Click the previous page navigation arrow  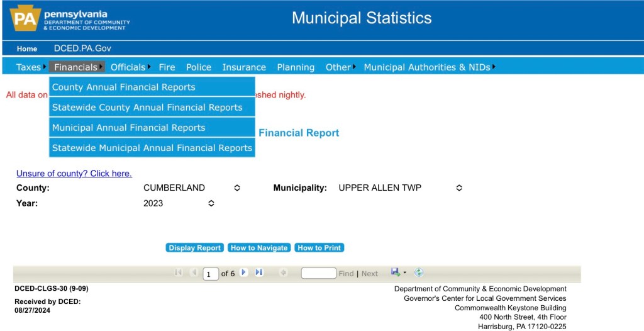(194, 272)
